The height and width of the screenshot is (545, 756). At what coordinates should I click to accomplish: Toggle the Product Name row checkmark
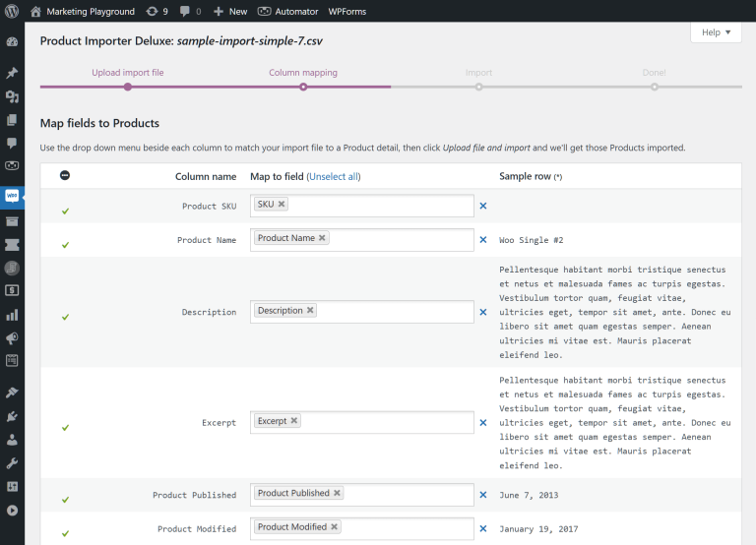pyautogui.click(x=66, y=245)
